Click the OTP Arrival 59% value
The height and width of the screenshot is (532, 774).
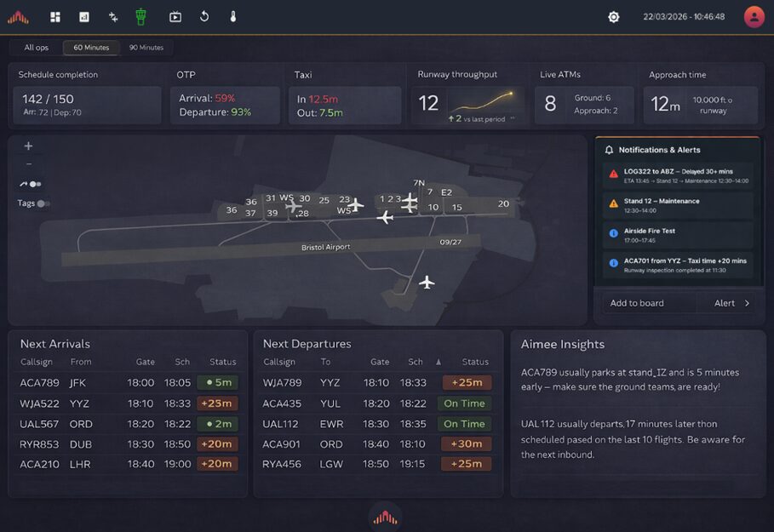click(225, 98)
